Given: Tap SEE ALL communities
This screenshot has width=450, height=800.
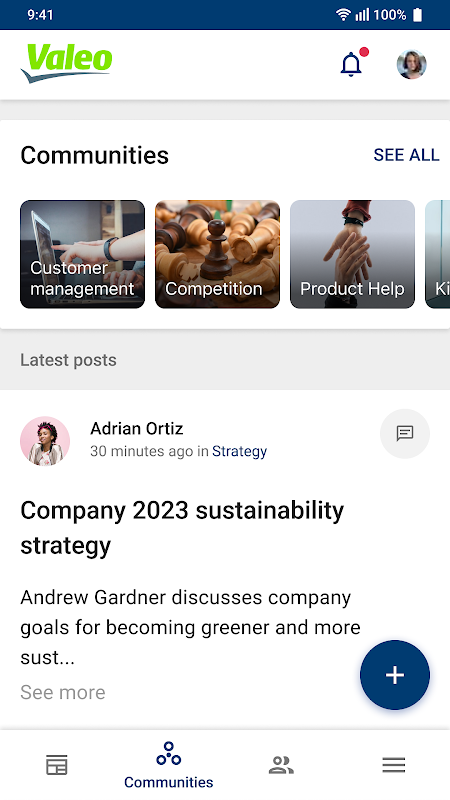Looking at the screenshot, I should click(406, 155).
